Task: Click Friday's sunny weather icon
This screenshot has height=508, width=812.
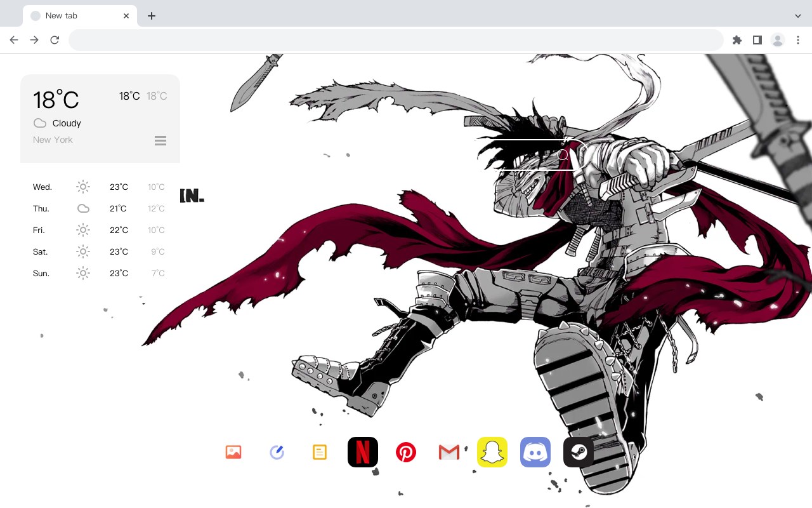Action: [x=83, y=230]
